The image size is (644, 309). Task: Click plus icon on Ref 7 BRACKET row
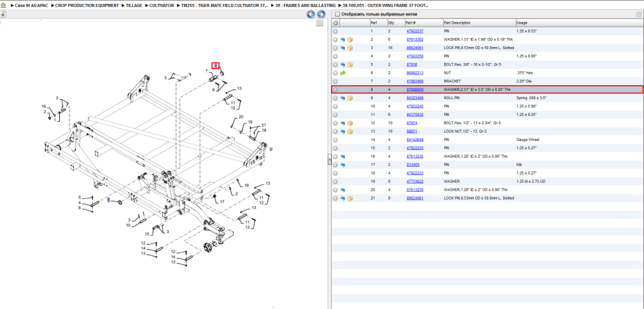click(335, 81)
